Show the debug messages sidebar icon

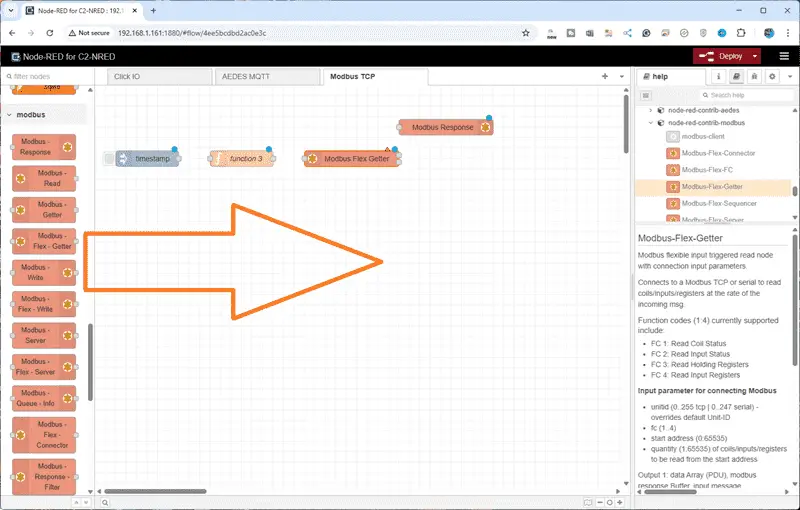pos(754,76)
